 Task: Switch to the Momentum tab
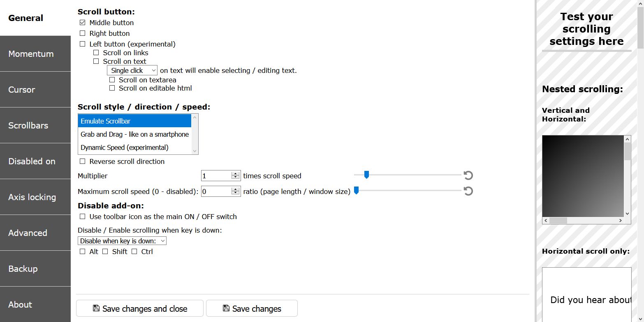[x=35, y=54]
